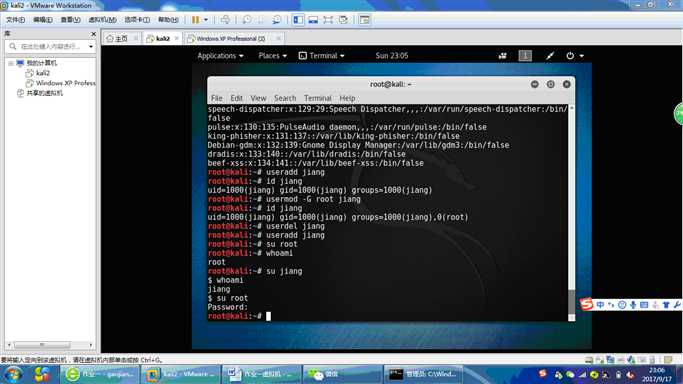Open the terminal Edit menu
This screenshot has width=683, height=384.
pyautogui.click(x=237, y=98)
